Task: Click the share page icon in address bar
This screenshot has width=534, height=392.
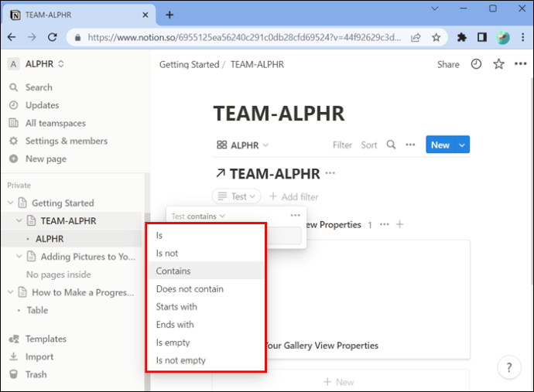Action: (x=416, y=37)
